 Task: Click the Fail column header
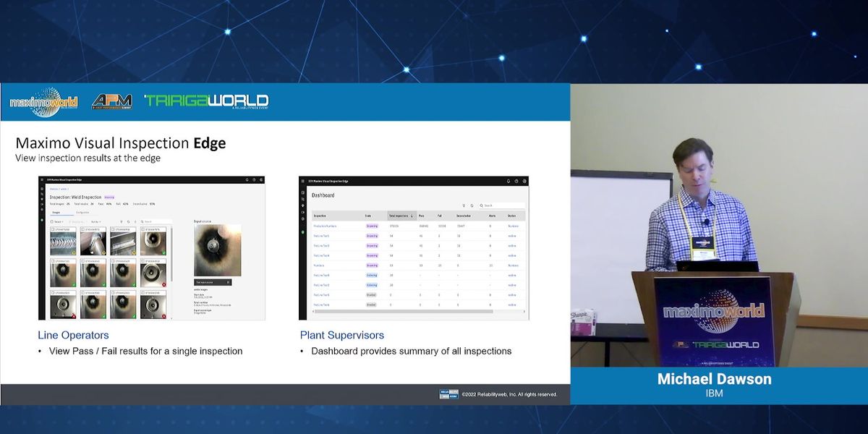point(439,216)
